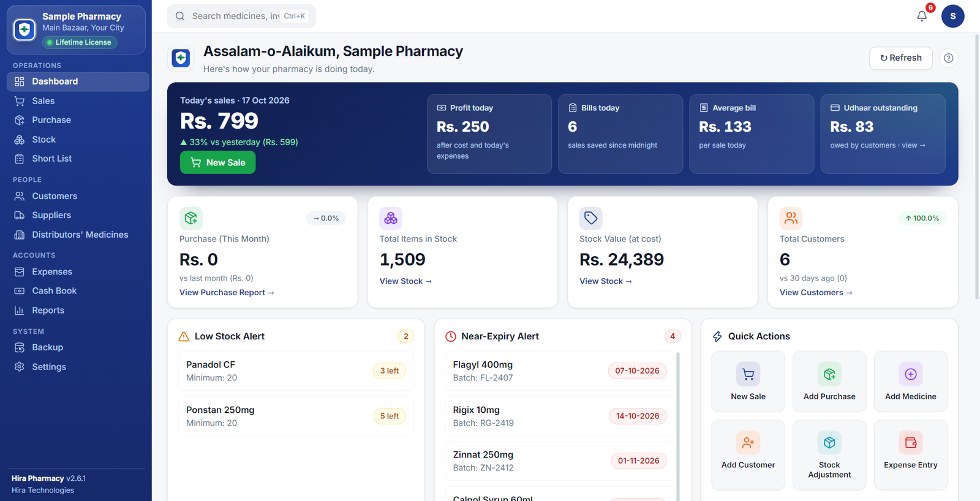980x501 pixels.
Task: Open Expenses in the sidebar
Action: (78, 272)
